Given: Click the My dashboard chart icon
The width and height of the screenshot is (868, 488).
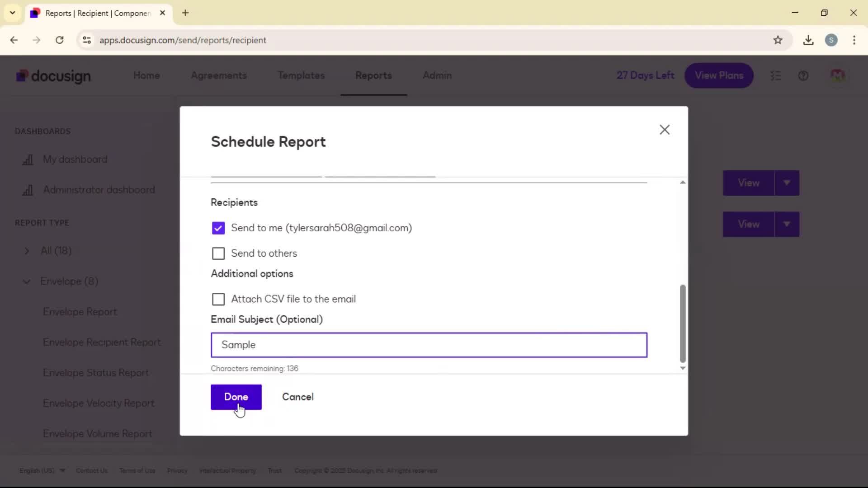Looking at the screenshot, I should pyautogui.click(x=28, y=160).
